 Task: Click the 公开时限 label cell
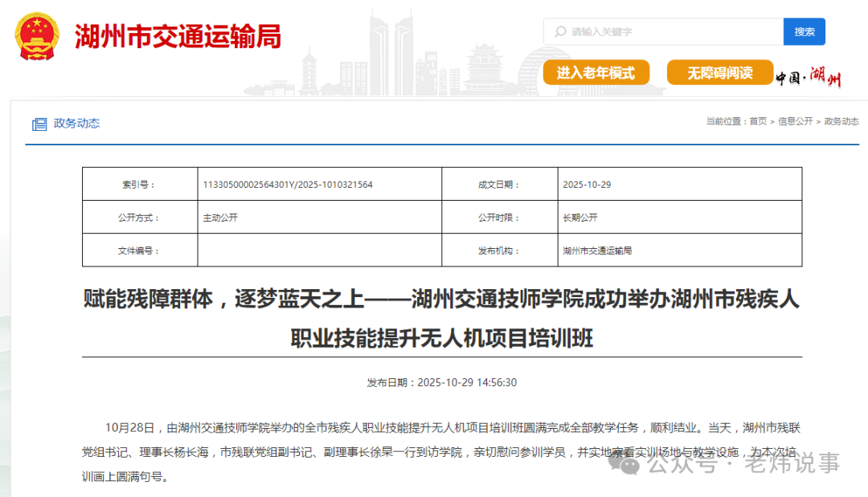500,218
